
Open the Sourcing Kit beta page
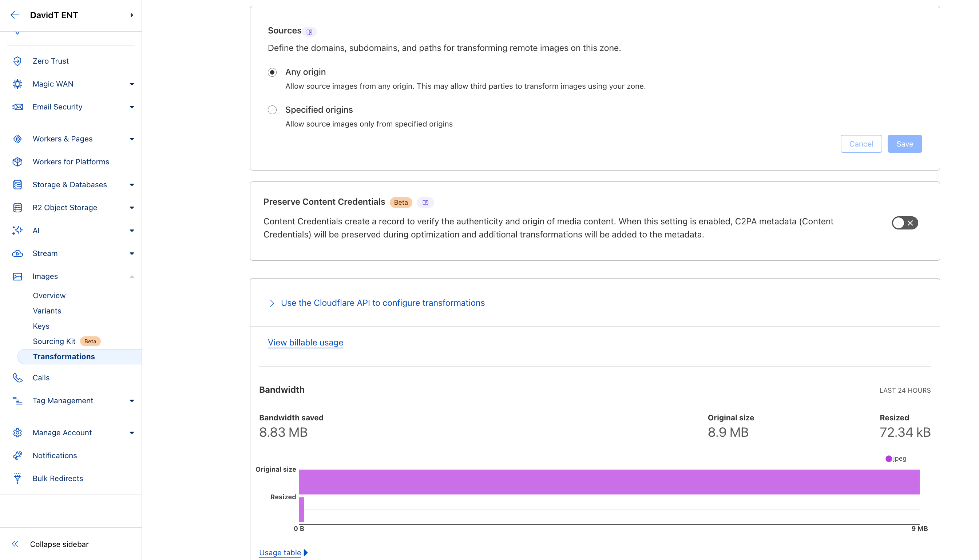54,341
